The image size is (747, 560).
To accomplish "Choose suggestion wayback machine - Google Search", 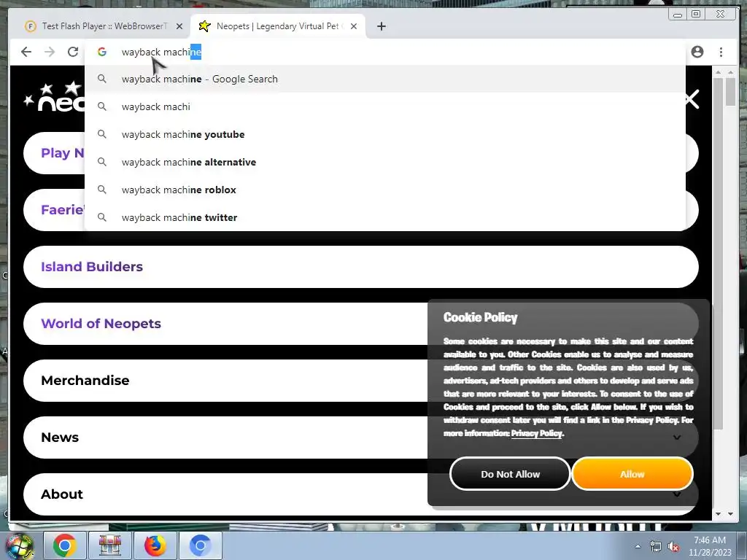I will pos(385,79).
